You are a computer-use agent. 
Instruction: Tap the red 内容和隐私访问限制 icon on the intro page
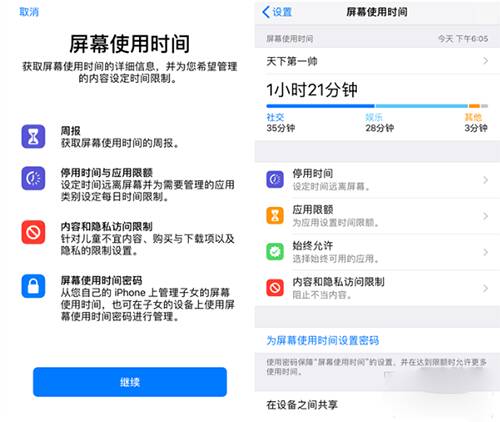(33, 232)
